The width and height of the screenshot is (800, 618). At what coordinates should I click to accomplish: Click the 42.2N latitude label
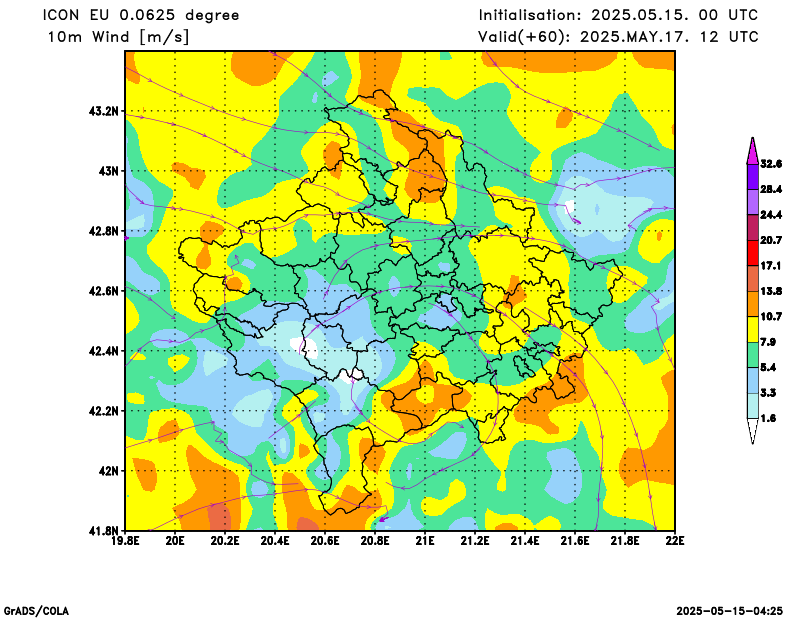coord(104,411)
